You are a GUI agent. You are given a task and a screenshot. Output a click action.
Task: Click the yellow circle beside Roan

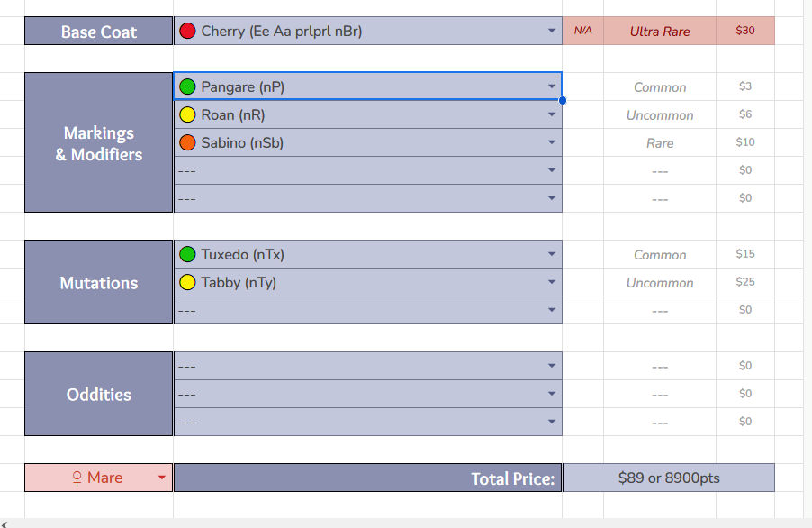coord(187,115)
